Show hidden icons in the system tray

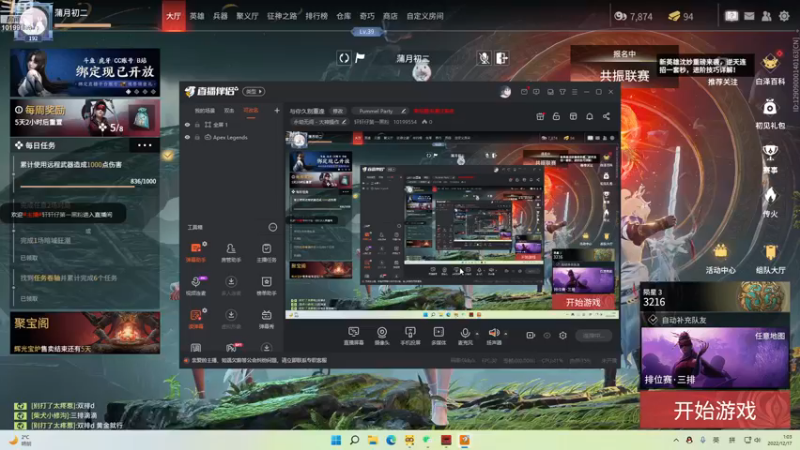pos(676,440)
